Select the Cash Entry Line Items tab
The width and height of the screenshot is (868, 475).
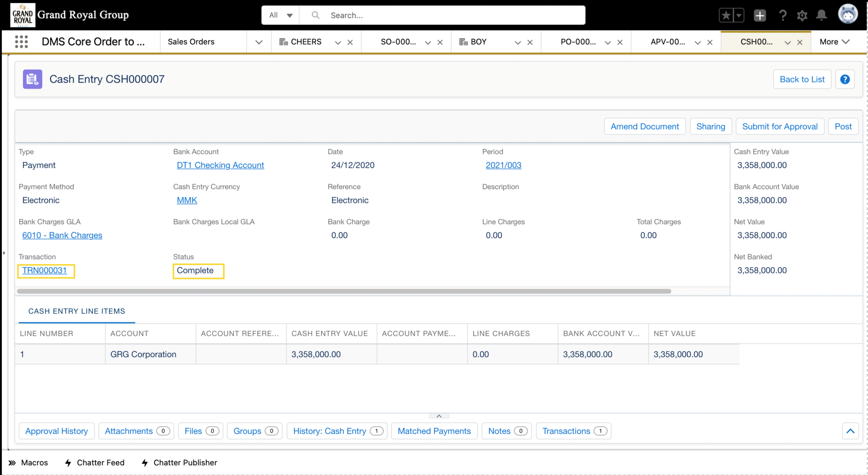[77, 311]
